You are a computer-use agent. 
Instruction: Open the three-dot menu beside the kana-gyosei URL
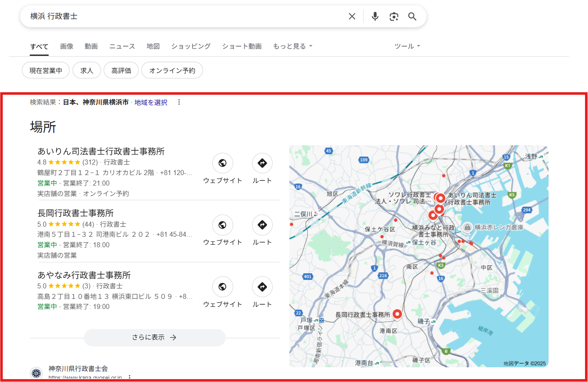coord(130,377)
